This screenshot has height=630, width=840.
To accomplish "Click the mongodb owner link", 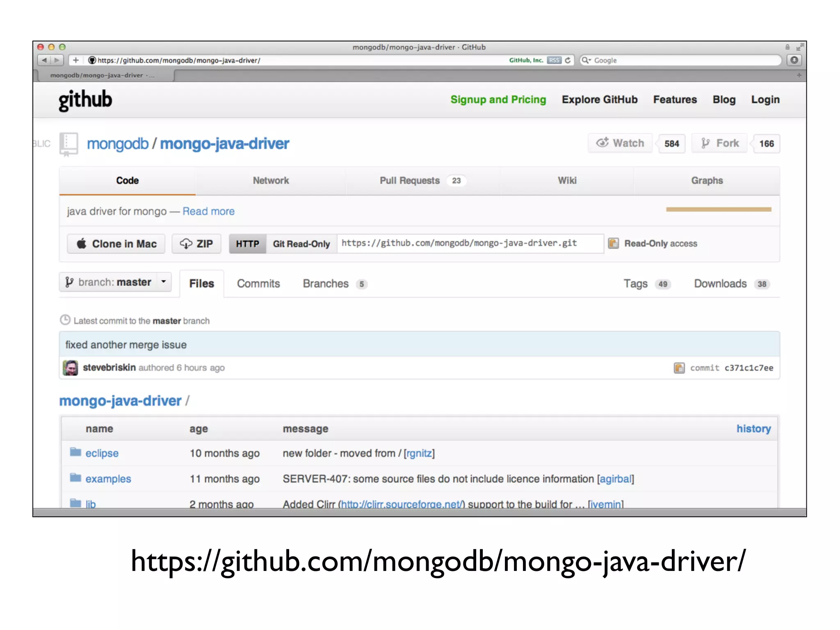I will (118, 144).
